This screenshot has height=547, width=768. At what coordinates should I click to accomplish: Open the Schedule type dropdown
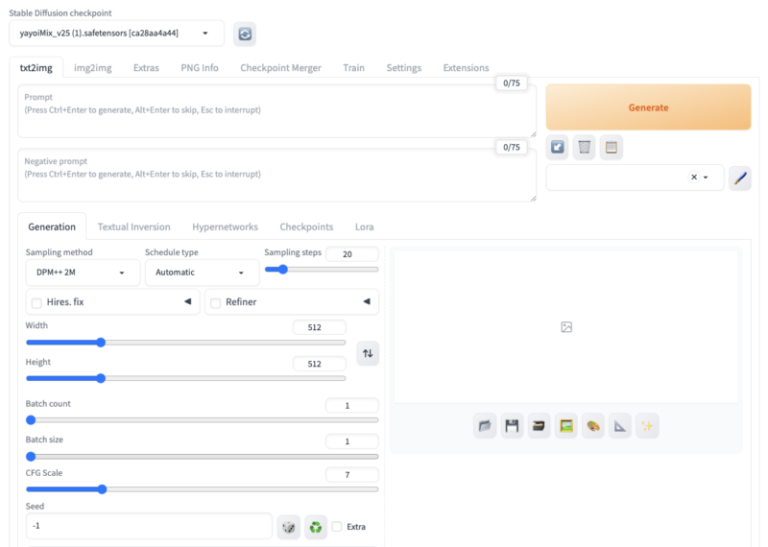200,272
